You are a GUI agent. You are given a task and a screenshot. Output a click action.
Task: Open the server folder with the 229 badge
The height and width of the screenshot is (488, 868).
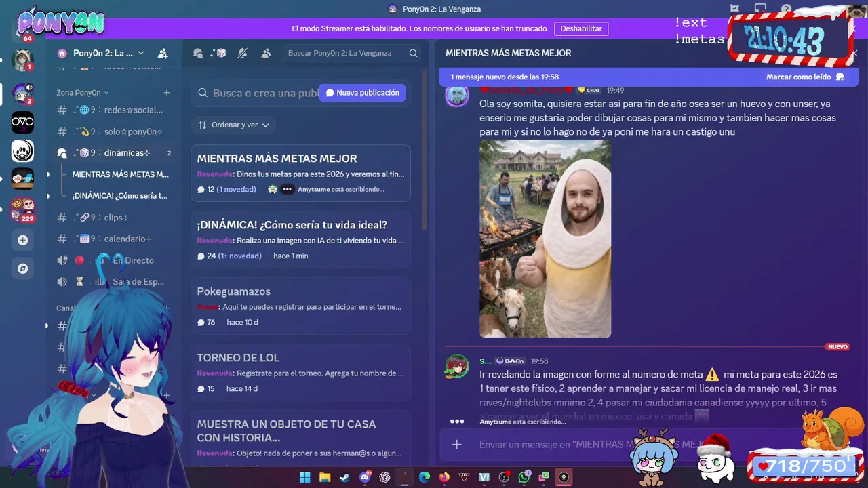(22, 209)
